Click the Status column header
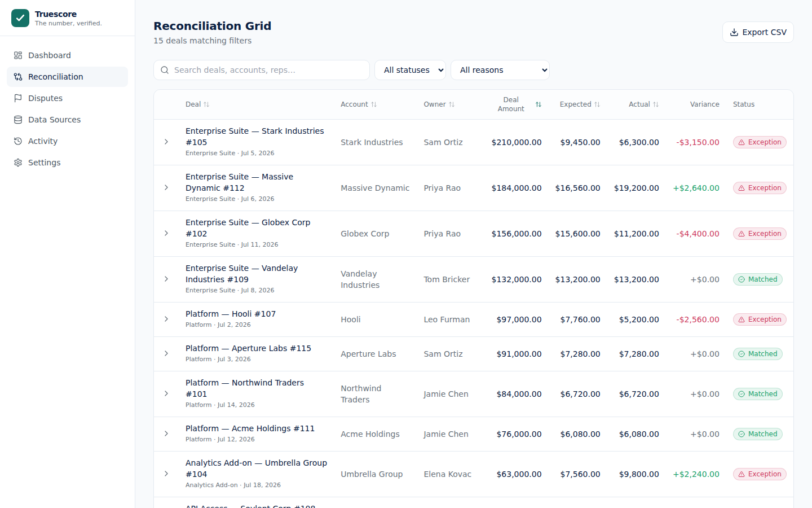Image resolution: width=812 pixels, height=508 pixels. coord(744,104)
